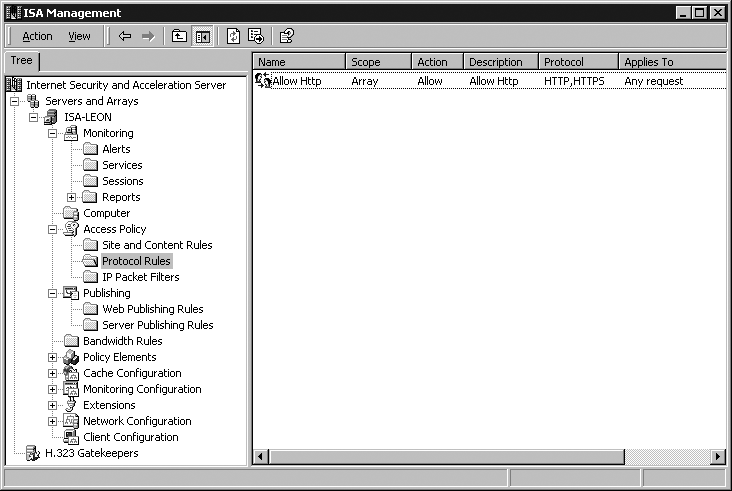Click the Back arrow toolbar icon
The image size is (732, 491).
(x=125, y=36)
